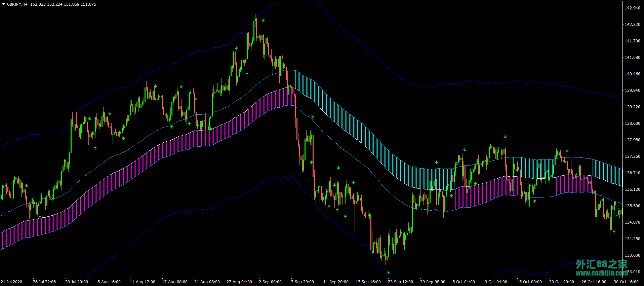Click the 5 Aug 16:00 time label

(x=109, y=282)
